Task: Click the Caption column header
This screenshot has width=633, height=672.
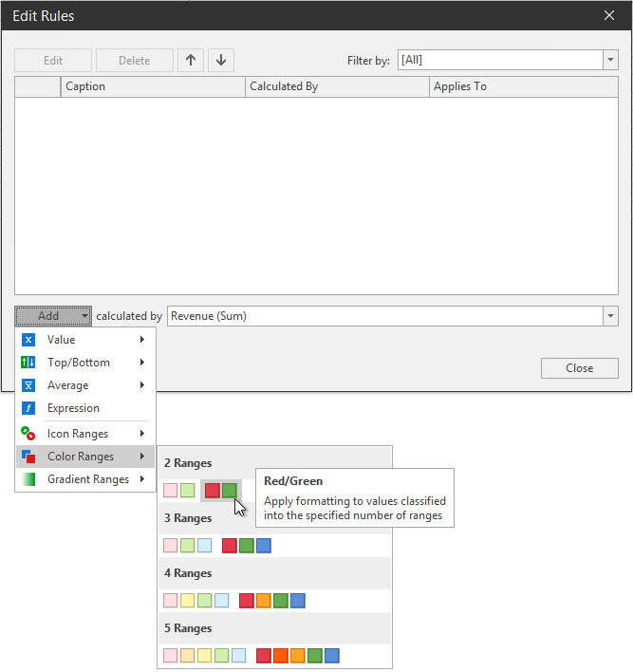Action: point(153,86)
